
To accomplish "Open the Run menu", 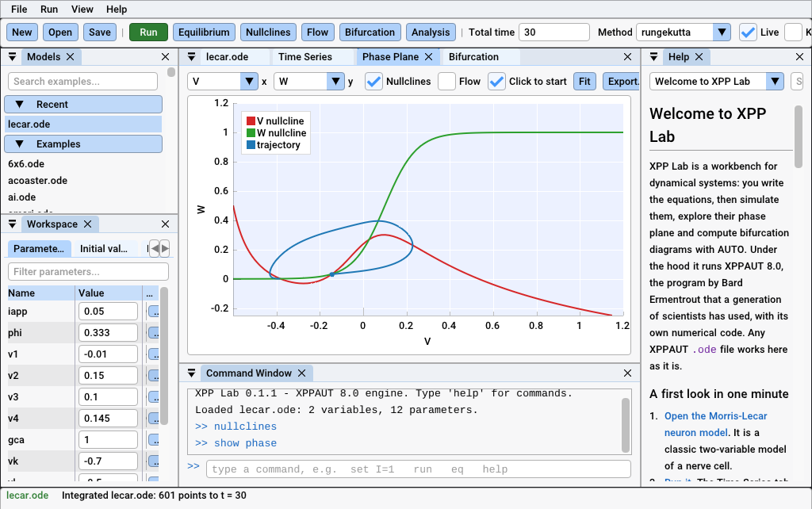I will click(x=49, y=10).
